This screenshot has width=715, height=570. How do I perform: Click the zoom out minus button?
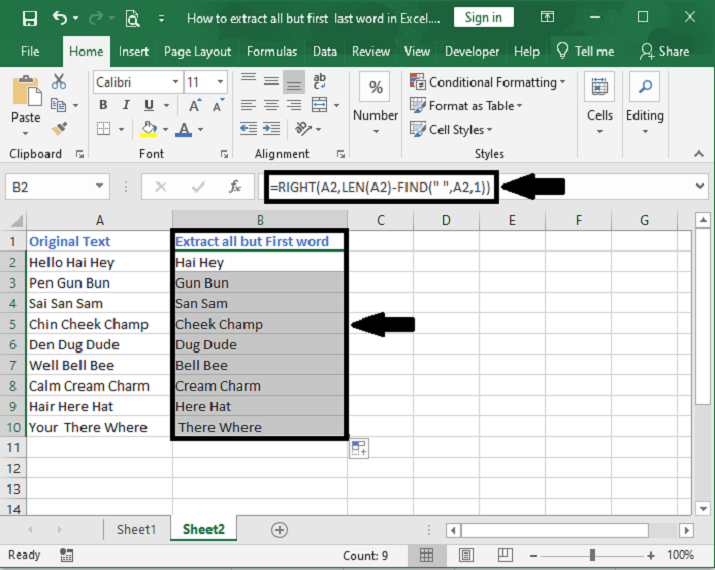click(x=534, y=555)
